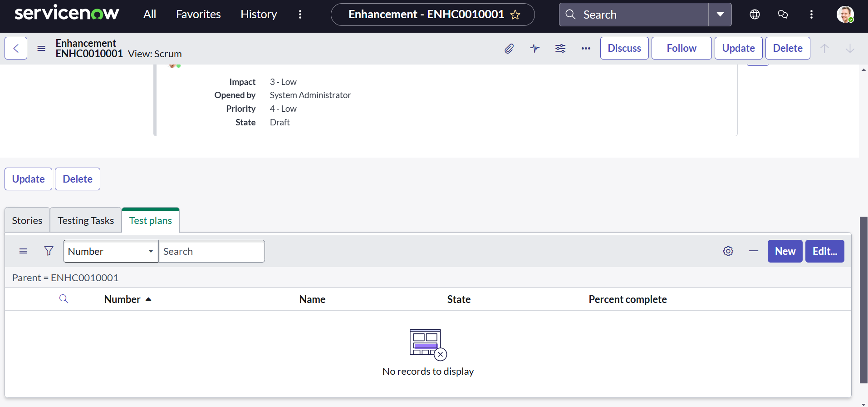Create a New test plan
This screenshot has width=868, height=407.
click(x=785, y=251)
